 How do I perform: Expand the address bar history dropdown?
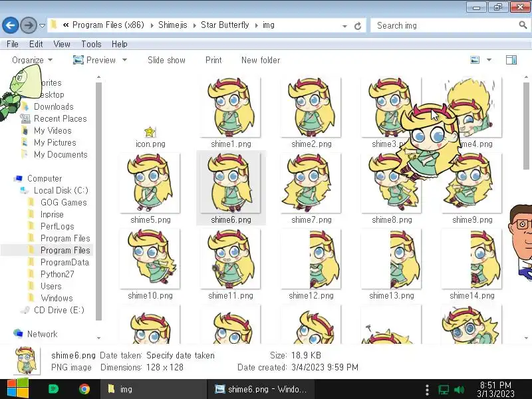[x=344, y=26]
